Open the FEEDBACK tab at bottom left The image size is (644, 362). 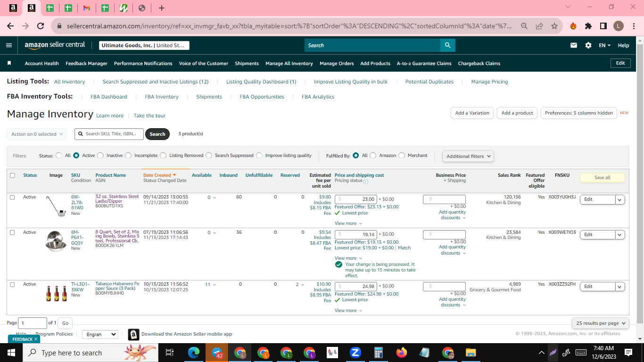point(25,339)
